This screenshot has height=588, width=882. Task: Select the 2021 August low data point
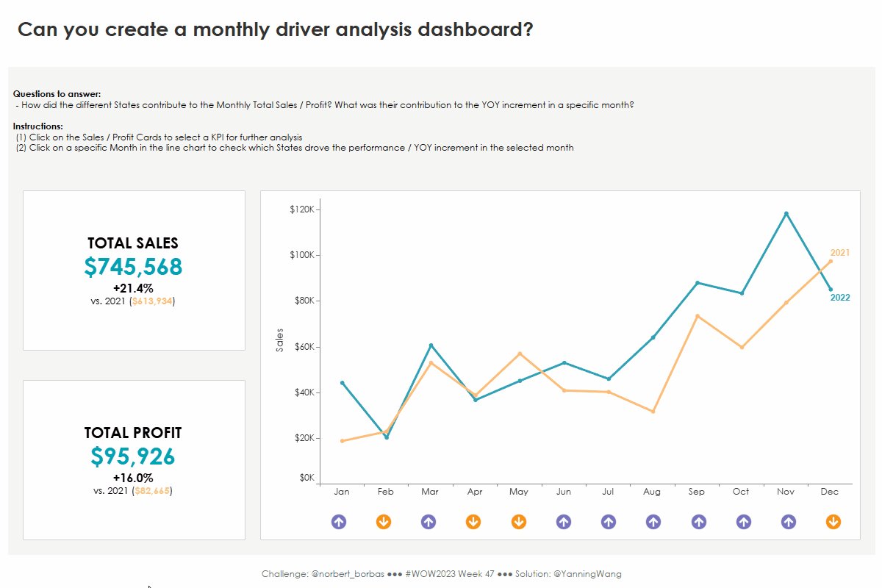click(x=653, y=412)
